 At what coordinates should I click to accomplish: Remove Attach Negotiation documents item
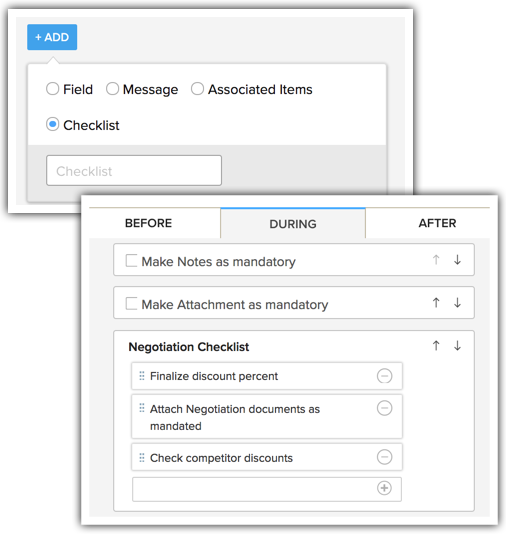coord(384,408)
